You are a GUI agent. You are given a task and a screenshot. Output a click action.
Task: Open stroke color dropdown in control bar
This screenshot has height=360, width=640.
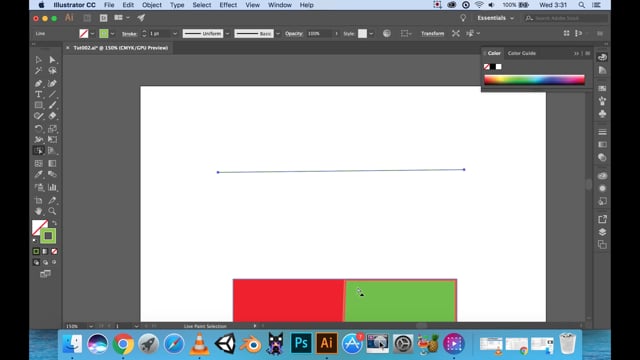tap(113, 34)
